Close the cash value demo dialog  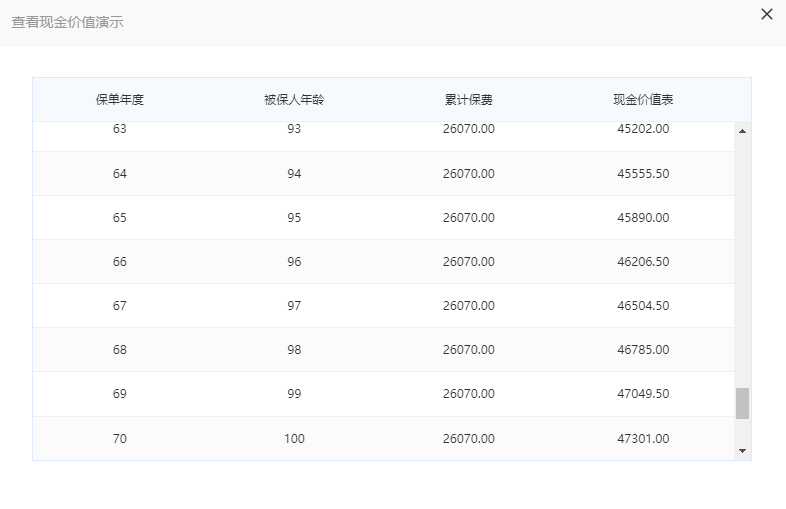pos(766,14)
